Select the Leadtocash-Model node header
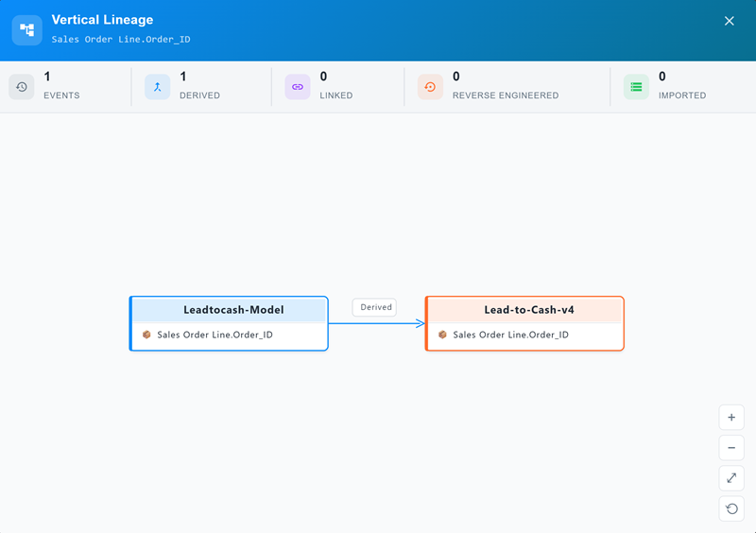Viewport: 756px width, 533px height. click(x=230, y=310)
